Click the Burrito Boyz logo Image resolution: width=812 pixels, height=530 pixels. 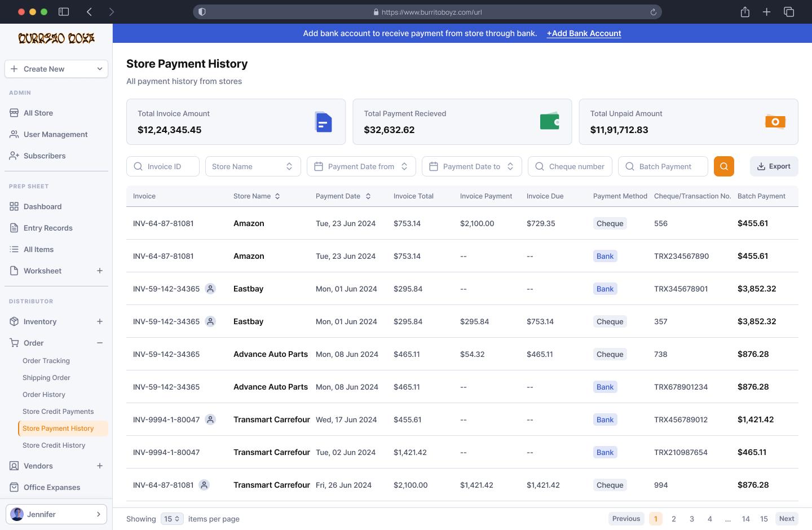pos(56,38)
